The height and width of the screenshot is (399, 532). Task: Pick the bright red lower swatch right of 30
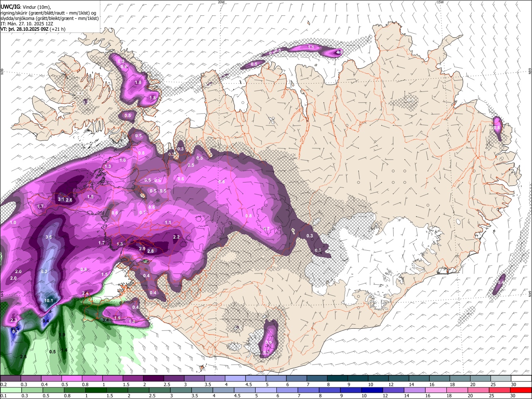pyautogui.click(x=521, y=390)
